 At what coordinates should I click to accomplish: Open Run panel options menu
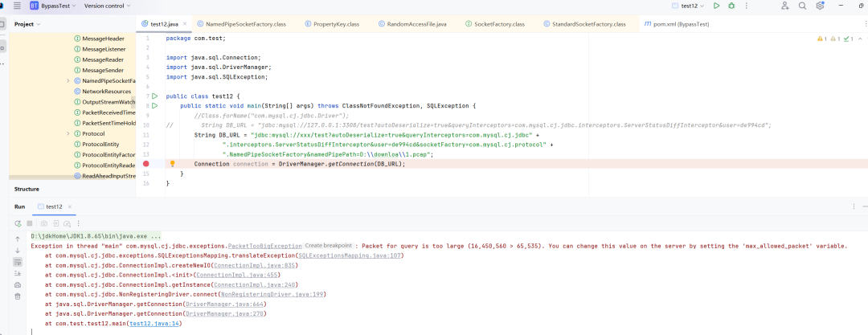coord(853,206)
